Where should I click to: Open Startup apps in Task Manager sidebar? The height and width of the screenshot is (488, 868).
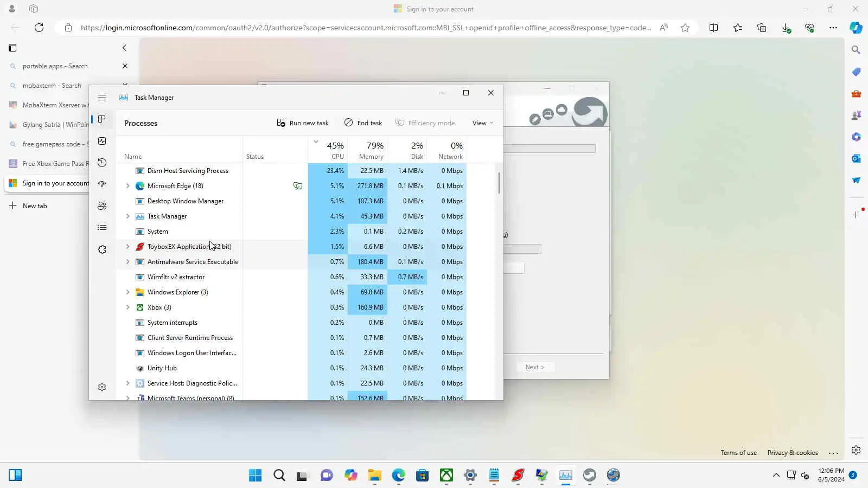click(x=102, y=184)
